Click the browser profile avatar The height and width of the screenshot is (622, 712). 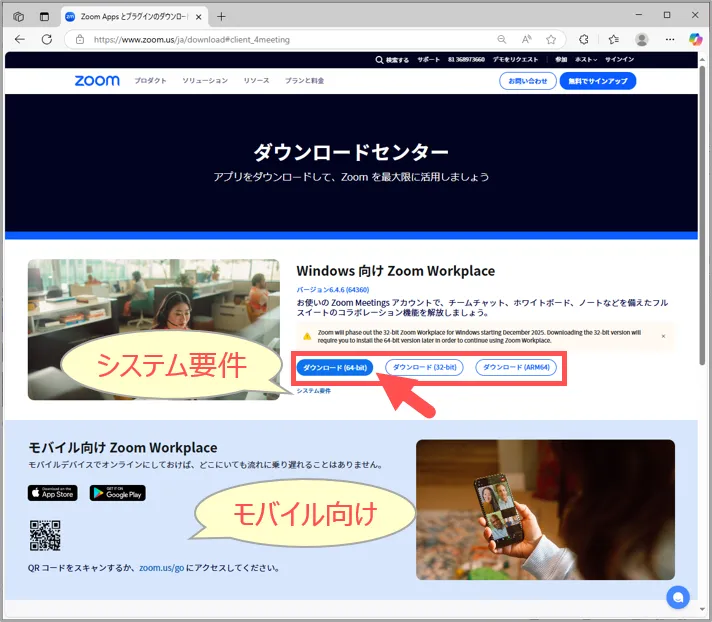tap(642, 39)
